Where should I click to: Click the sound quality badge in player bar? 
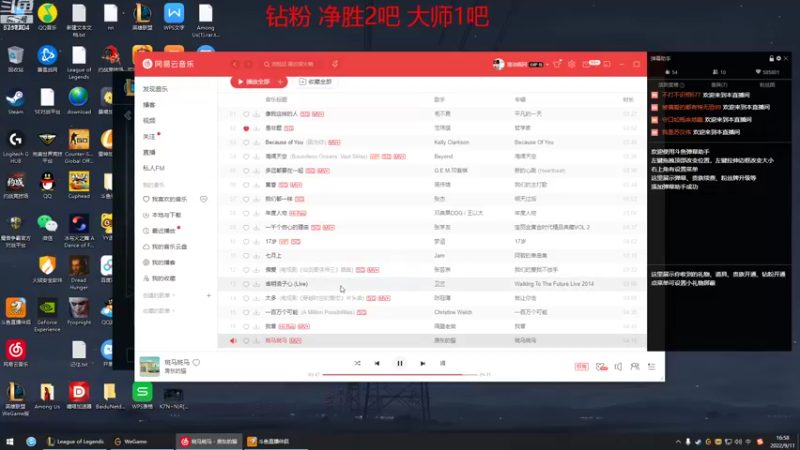pyautogui.click(x=582, y=366)
